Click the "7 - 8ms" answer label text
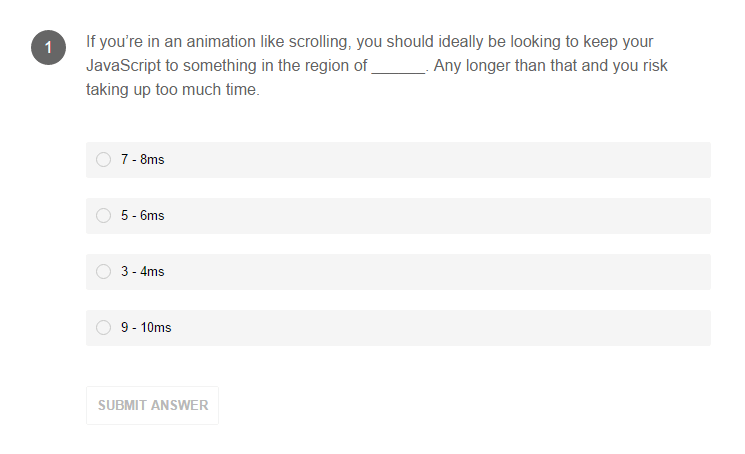 click(x=142, y=160)
